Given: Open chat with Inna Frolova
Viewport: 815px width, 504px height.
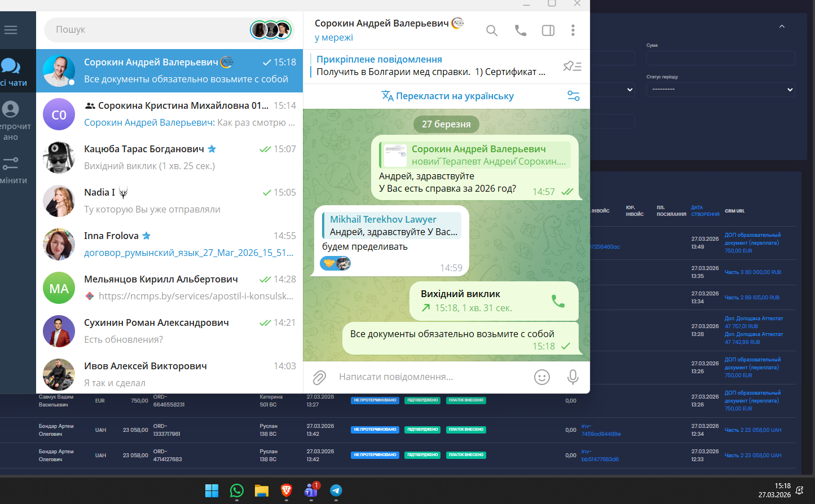Looking at the screenshot, I should click(169, 244).
